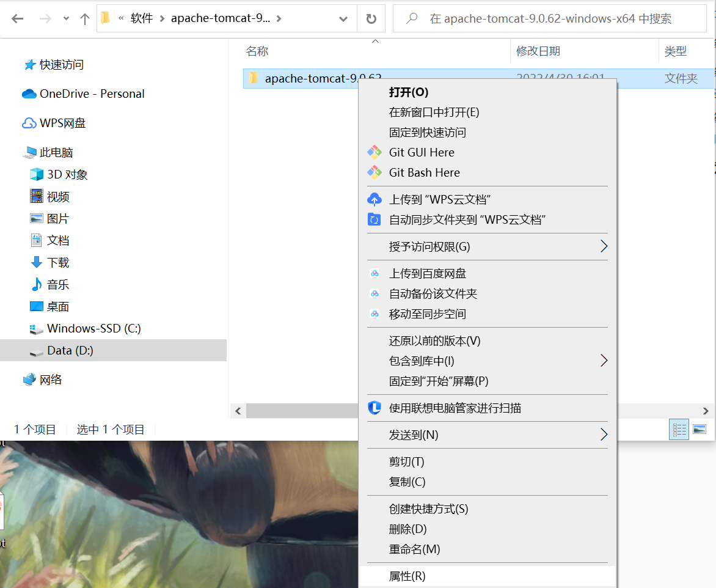Viewport: 716px width, 588px height.
Task: Switch to details view layout icon
Action: coord(679,430)
